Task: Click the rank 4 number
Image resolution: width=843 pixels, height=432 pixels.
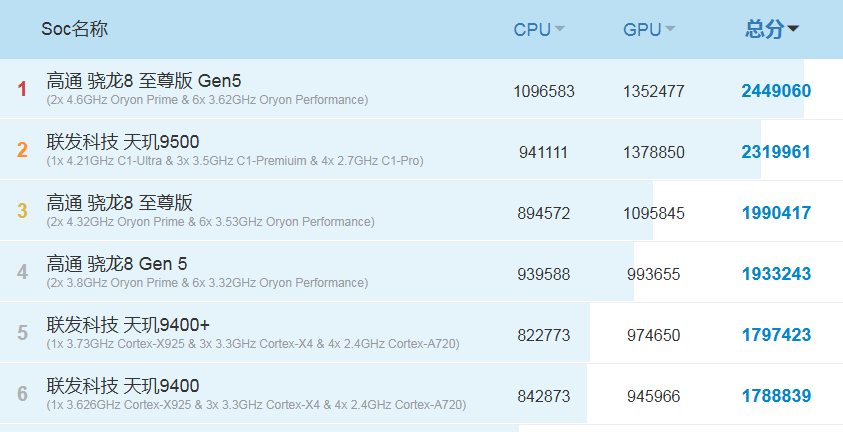Action: [22, 272]
